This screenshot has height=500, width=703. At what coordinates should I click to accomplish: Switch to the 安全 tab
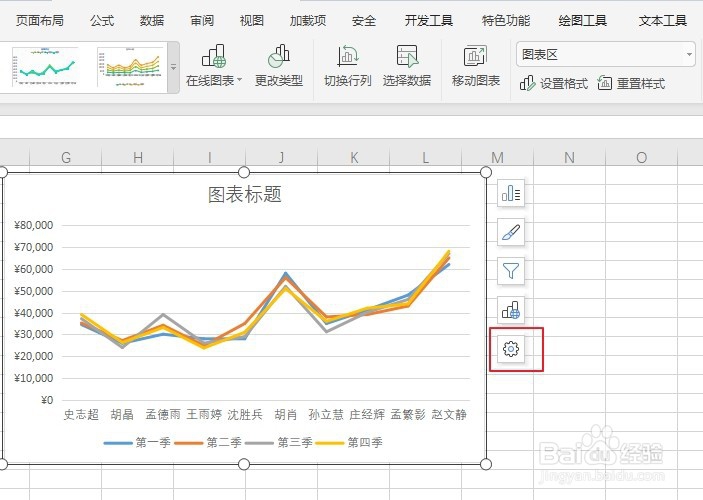click(x=364, y=21)
